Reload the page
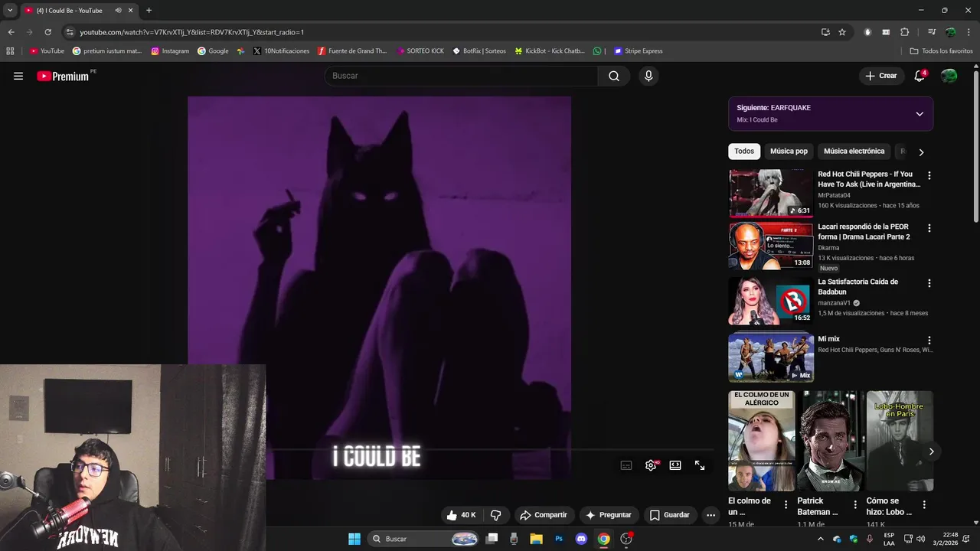 [47, 32]
